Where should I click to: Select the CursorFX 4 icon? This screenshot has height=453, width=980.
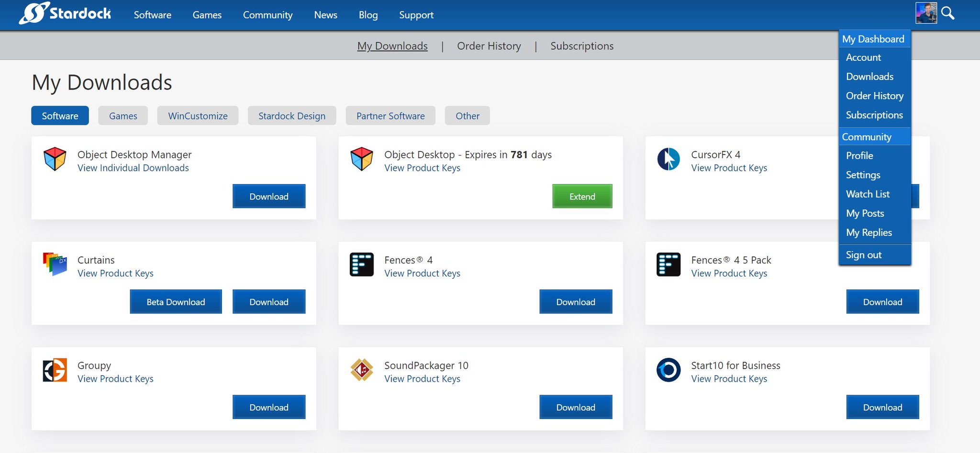click(x=668, y=159)
